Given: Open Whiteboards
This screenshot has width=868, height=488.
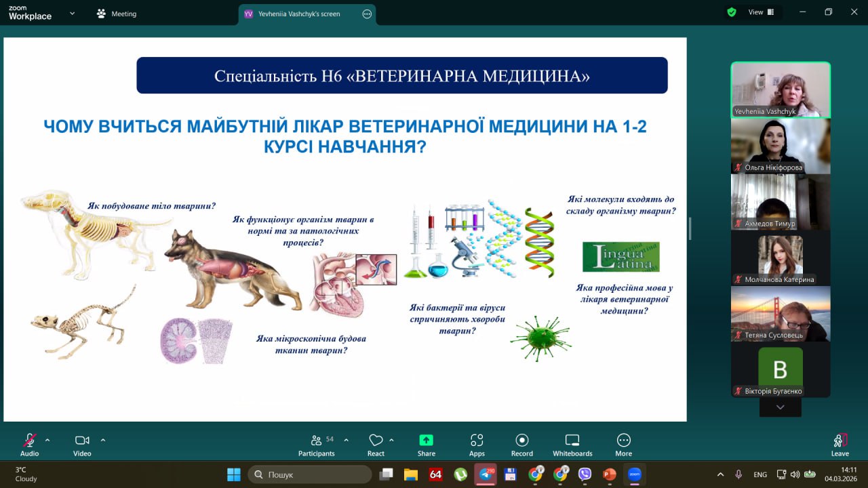Looking at the screenshot, I should [x=572, y=444].
